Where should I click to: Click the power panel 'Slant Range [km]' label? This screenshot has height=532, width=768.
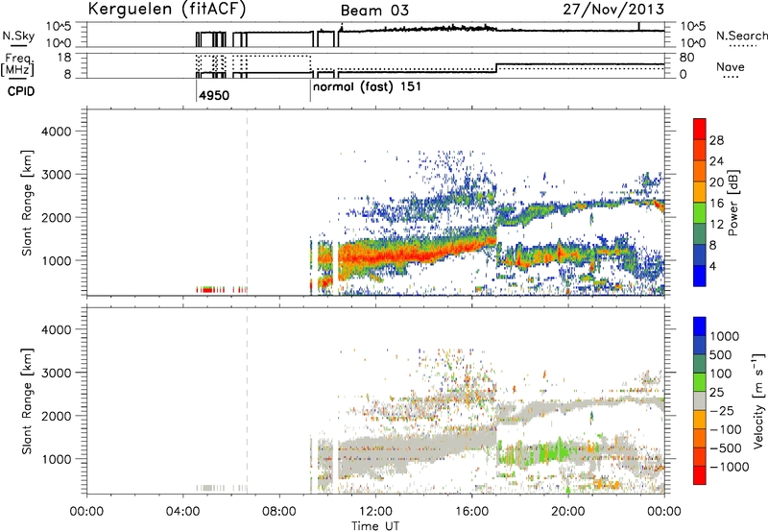coord(27,203)
